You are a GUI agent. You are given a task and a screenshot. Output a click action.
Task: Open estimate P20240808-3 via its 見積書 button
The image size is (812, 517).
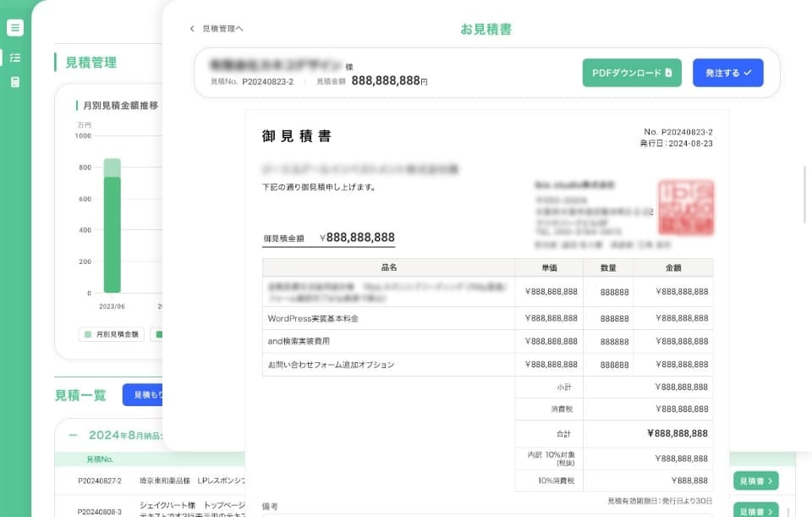click(x=754, y=510)
